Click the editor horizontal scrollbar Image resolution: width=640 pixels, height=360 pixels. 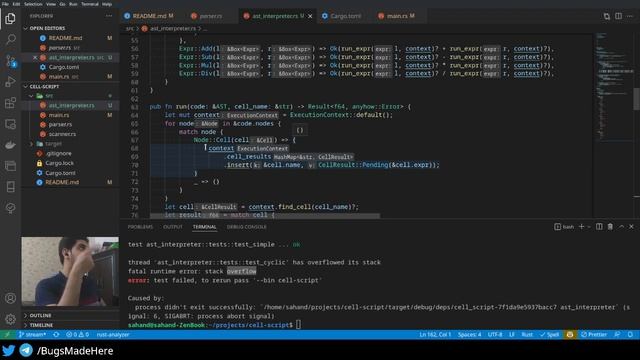tap(265, 216)
